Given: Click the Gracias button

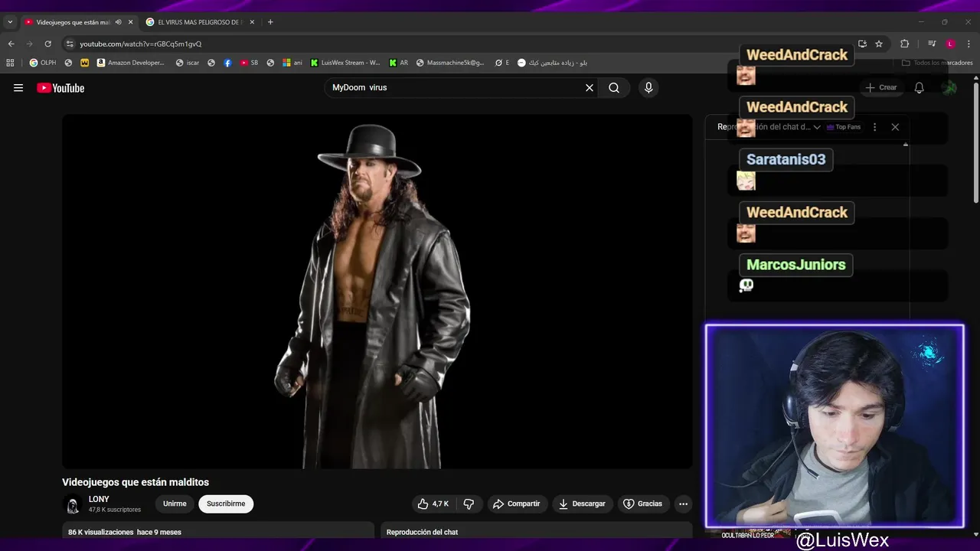Looking at the screenshot, I should 642,504.
